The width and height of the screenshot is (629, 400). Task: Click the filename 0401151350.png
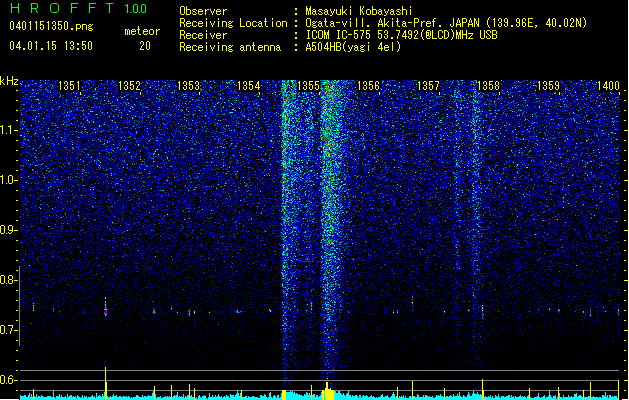[x=51, y=26]
